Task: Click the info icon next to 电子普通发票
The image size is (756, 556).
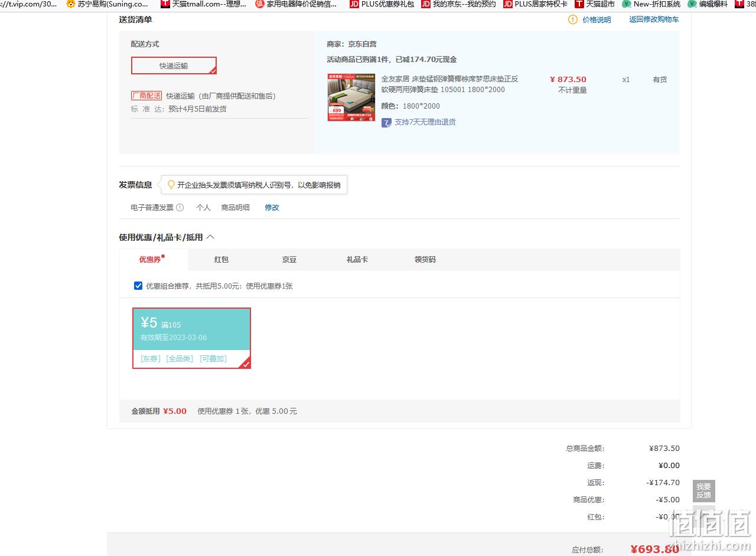Action: [x=180, y=207]
